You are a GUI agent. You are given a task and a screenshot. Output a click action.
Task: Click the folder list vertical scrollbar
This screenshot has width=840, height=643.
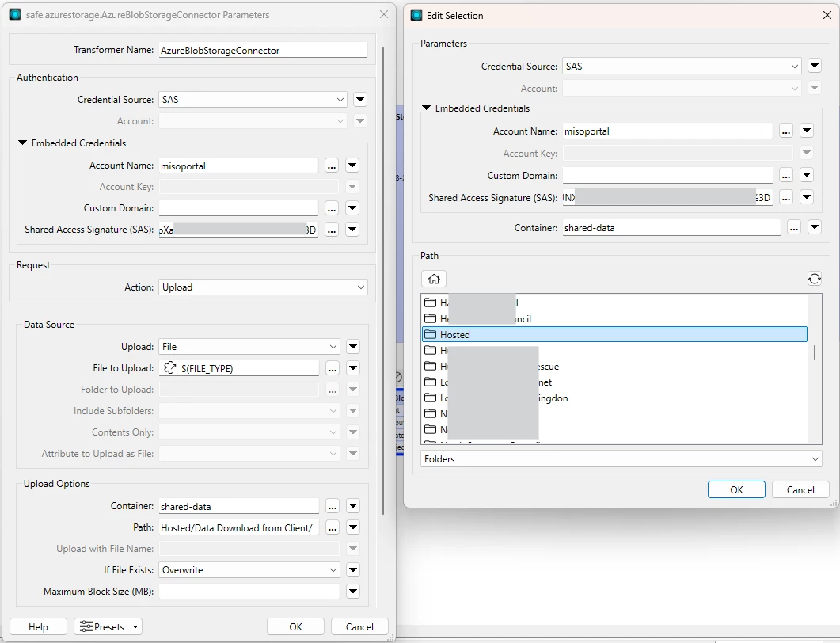tap(815, 352)
